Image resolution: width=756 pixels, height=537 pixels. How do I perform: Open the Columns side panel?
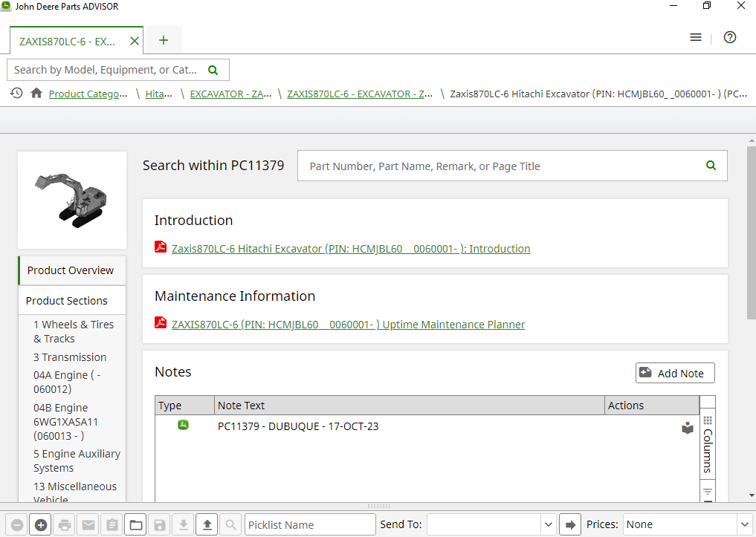tap(708, 444)
